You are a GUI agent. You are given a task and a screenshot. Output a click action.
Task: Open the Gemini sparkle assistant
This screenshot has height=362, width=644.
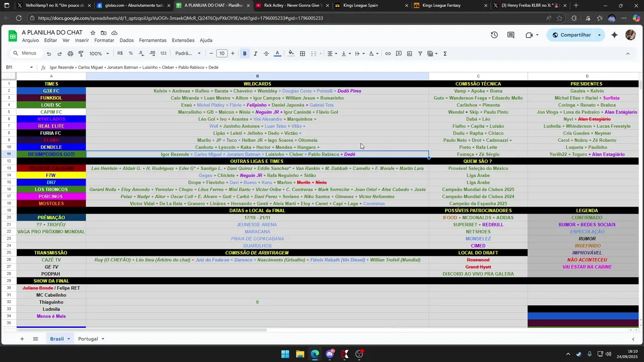pyautogui.click(x=614, y=35)
